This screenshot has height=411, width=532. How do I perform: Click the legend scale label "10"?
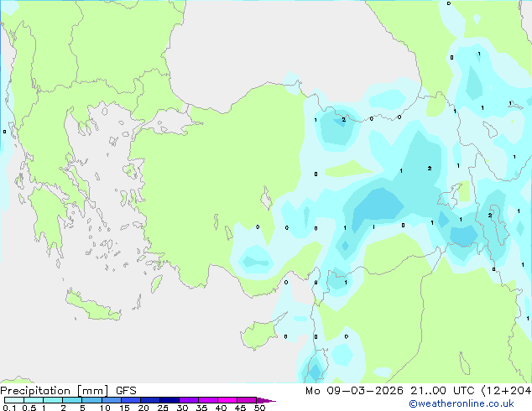[105, 408]
